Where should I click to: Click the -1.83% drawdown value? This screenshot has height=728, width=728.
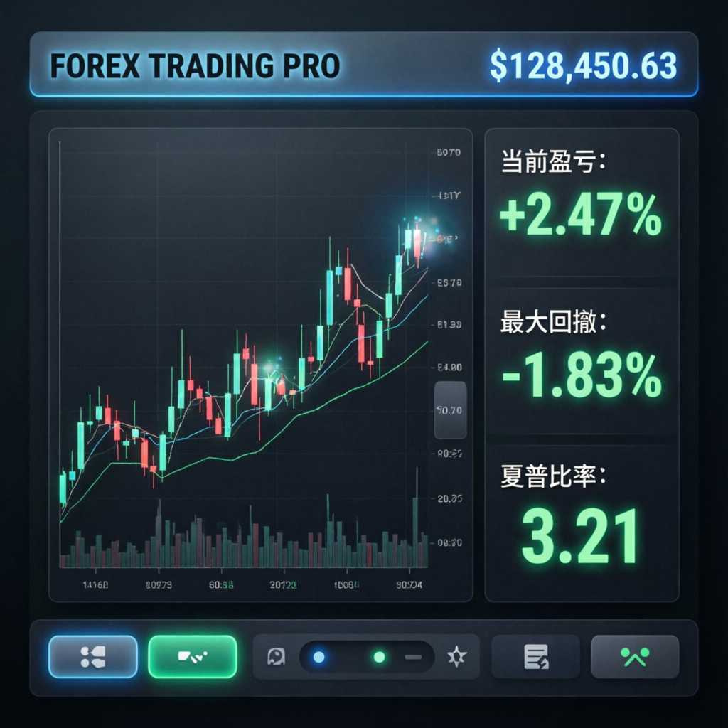(x=582, y=375)
